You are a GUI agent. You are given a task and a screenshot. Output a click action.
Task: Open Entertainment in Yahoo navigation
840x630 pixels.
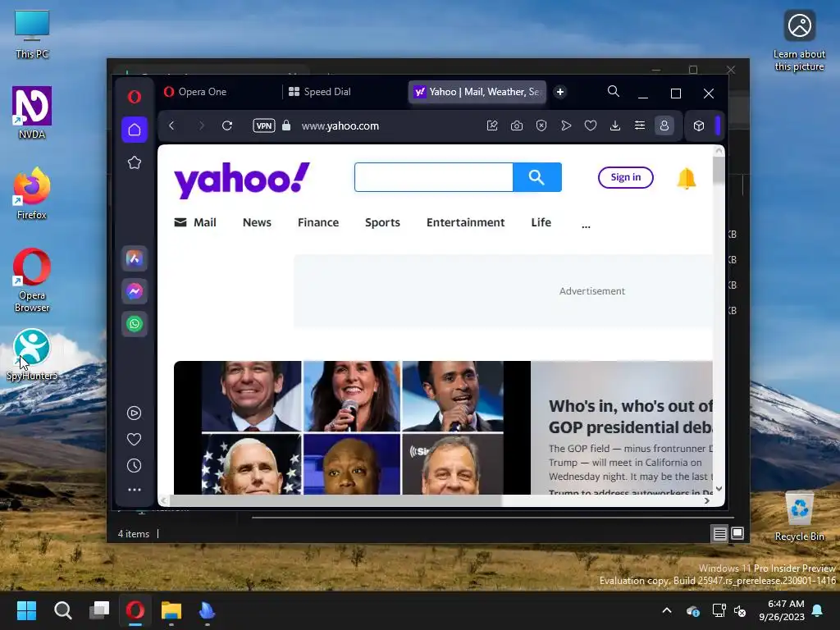pos(466,222)
